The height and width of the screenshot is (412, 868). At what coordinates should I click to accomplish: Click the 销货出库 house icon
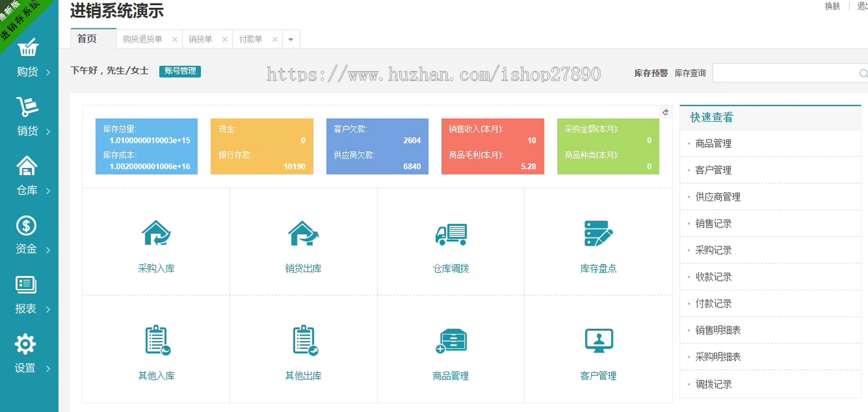click(x=303, y=233)
